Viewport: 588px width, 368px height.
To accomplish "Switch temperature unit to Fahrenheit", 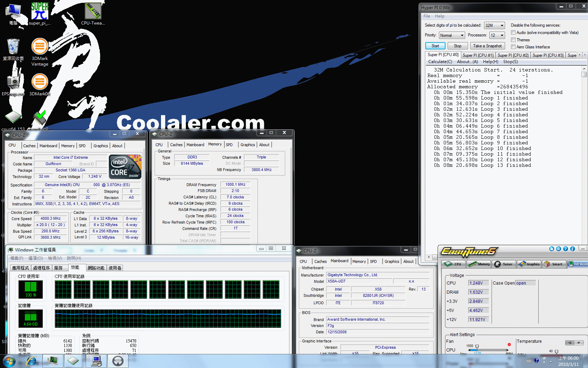I will 579,343.
